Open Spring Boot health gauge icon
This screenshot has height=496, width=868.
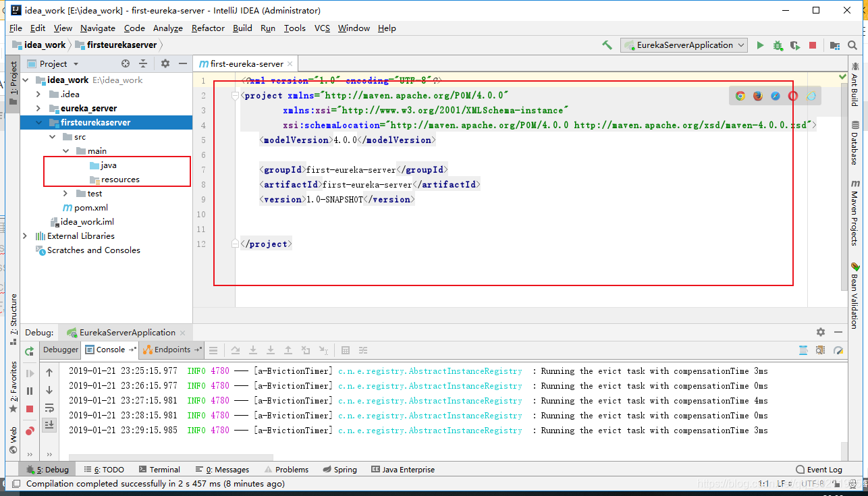[838, 350]
